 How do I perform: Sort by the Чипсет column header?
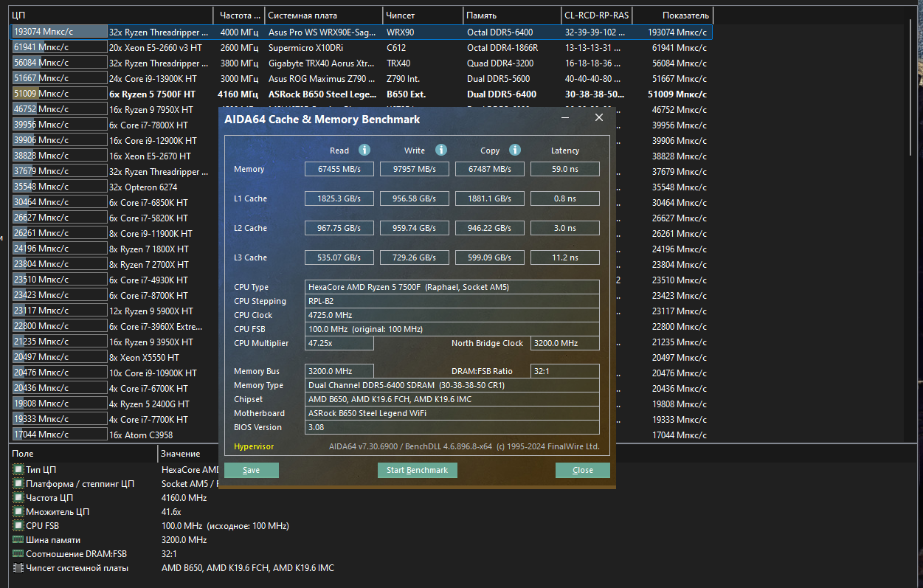423,15
